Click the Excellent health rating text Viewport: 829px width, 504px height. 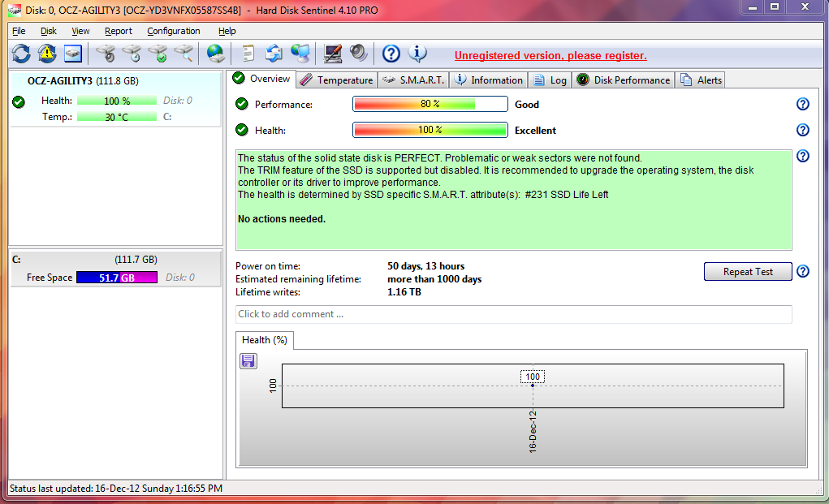(536, 131)
